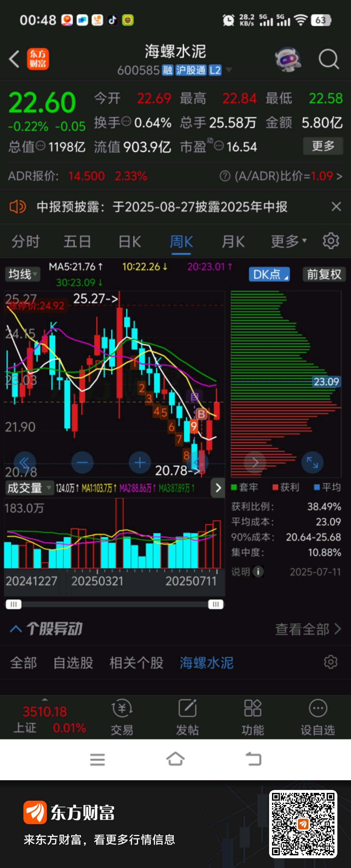Open the Eastmoney logo home icon

[x=38, y=59]
